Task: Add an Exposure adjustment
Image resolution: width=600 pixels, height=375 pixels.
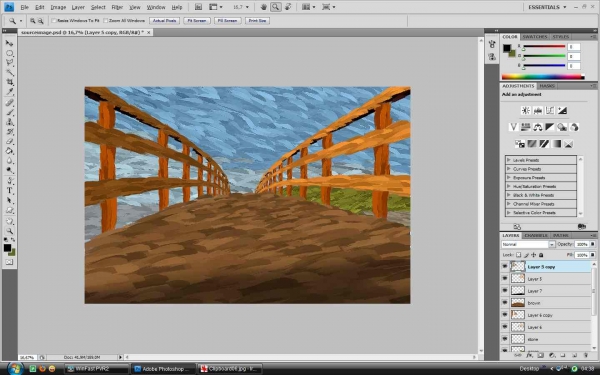Action: (562, 111)
